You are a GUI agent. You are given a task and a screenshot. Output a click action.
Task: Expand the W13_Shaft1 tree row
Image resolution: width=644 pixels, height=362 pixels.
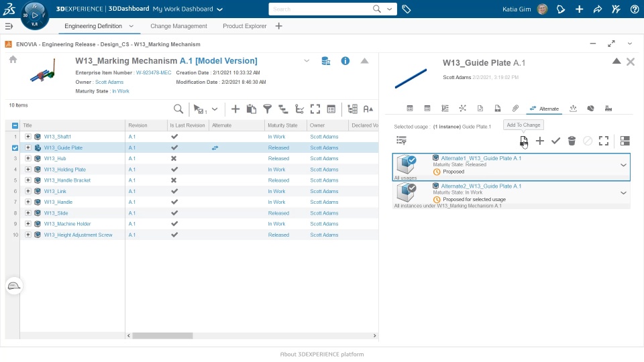(x=28, y=137)
